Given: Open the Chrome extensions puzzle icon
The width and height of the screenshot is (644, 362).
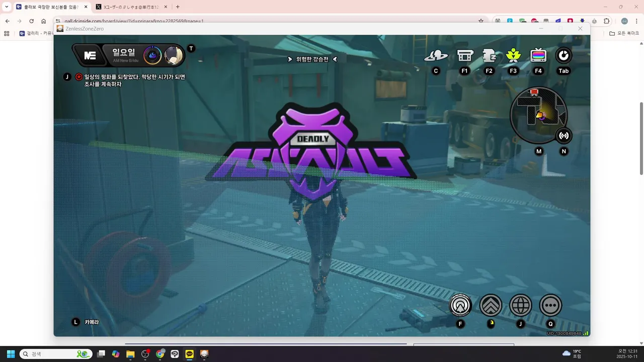Looking at the screenshot, I should coord(607,21).
